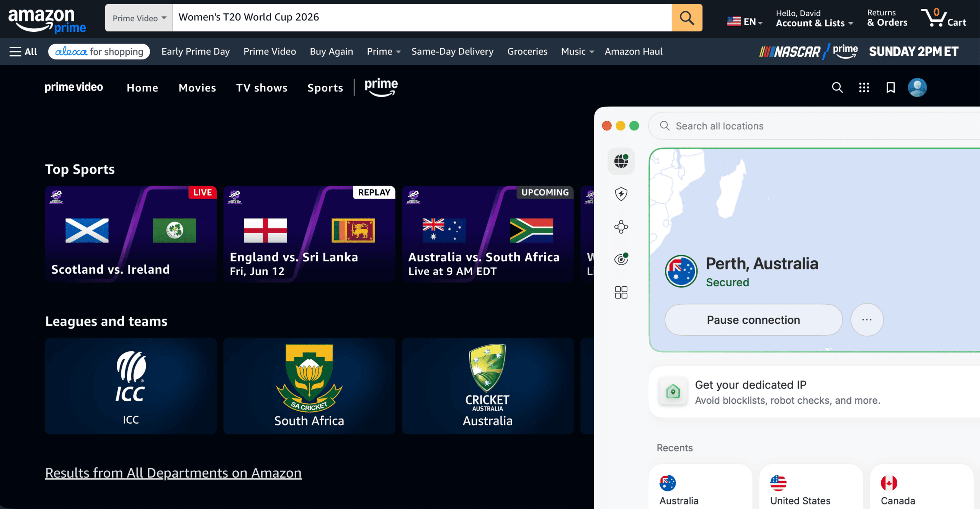Open the ICC league card
Viewport: 980px width, 509px height.
click(131, 386)
